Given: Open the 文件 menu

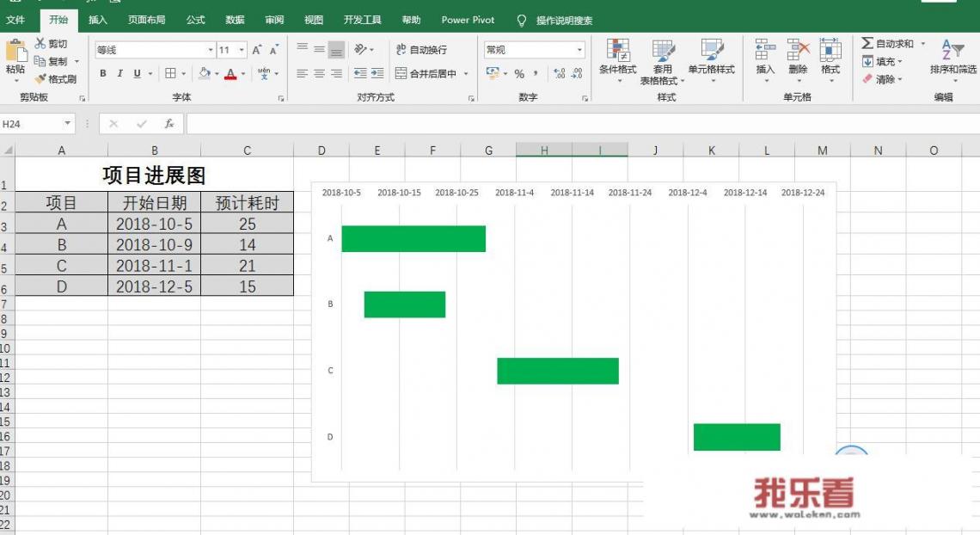Looking at the screenshot, I should pyautogui.click(x=15, y=20).
